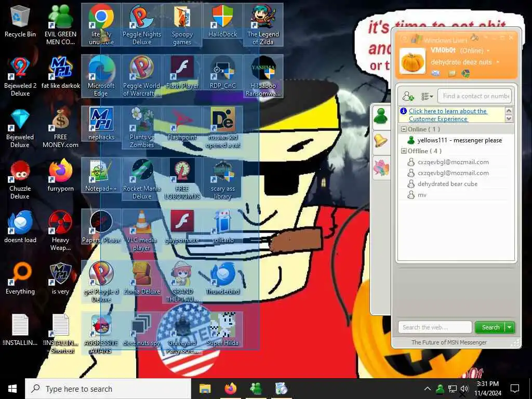Image resolution: width=532 pixels, height=399 pixels.
Task: Open the VLC media player shortcut
Action: point(141,231)
